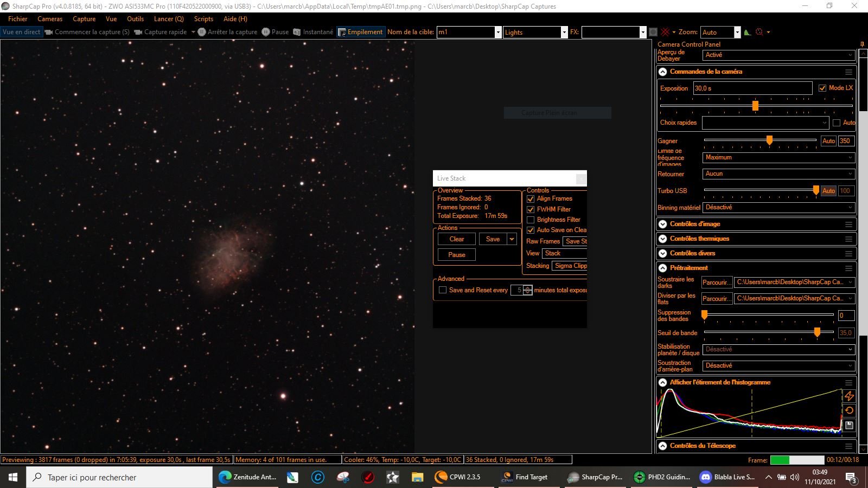Open the Aide (H) menu
The width and height of the screenshot is (868, 488).
coord(235,19)
